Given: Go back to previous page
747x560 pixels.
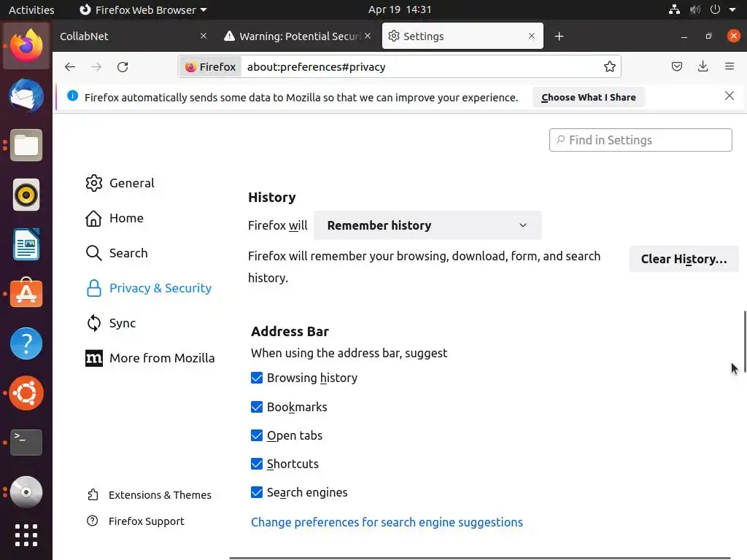Looking at the screenshot, I should point(70,67).
